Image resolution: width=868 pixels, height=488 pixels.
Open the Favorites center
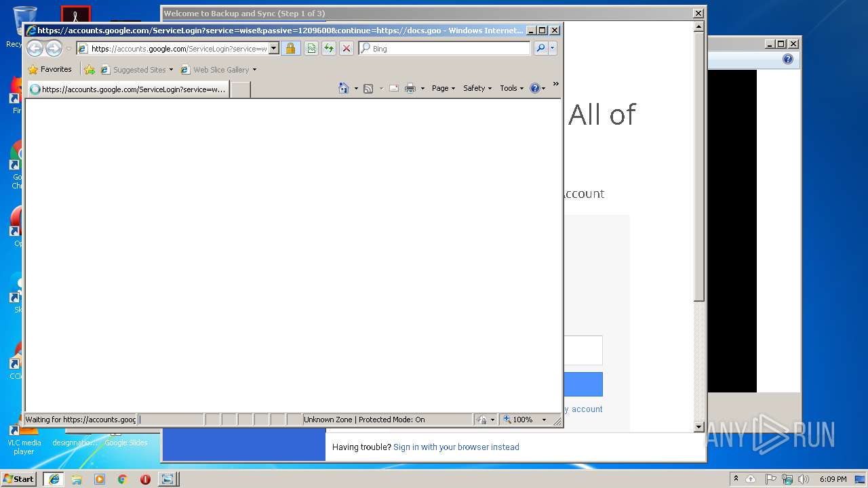pyautogui.click(x=50, y=69)
